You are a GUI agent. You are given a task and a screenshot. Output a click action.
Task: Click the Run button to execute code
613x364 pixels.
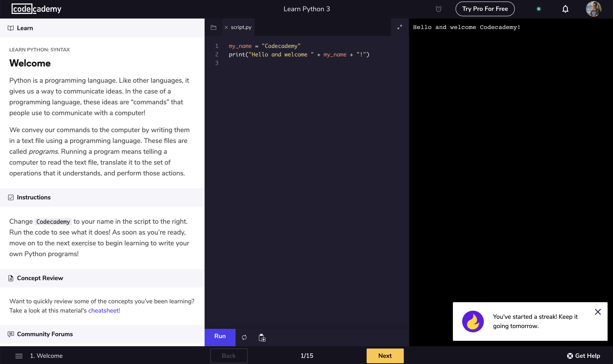220,336
